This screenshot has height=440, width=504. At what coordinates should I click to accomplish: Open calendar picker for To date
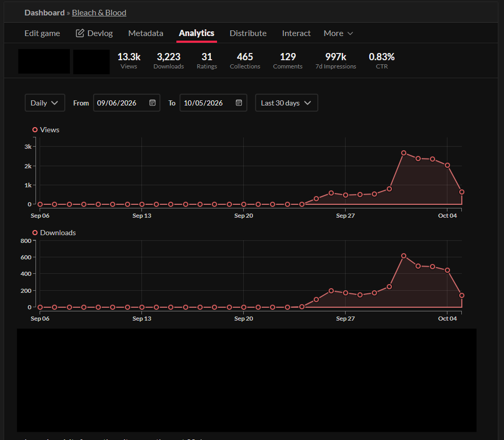[239, 102]
